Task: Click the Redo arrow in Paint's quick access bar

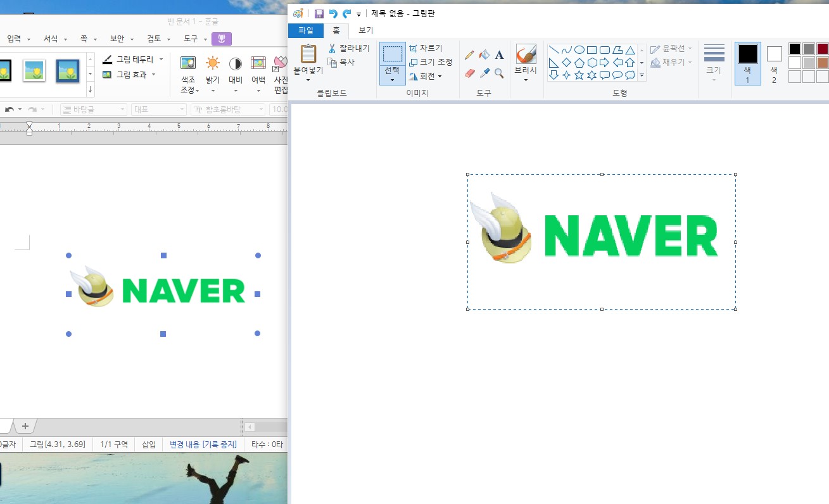Action: pos(346,13)
